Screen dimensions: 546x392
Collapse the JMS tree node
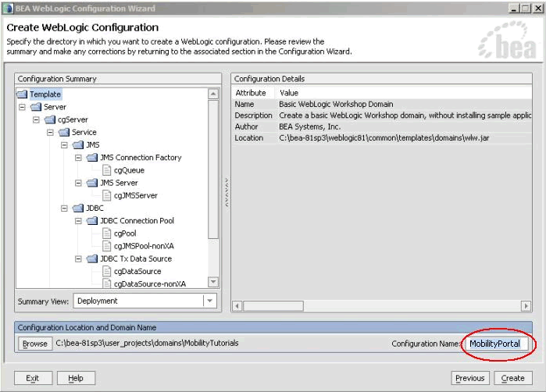pos(64,144)
